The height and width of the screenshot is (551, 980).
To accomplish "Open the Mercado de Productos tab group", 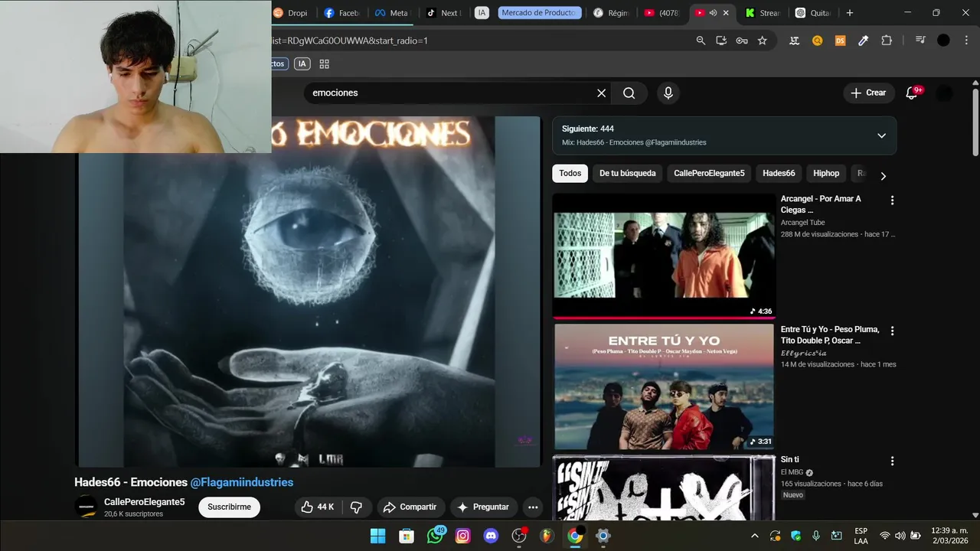I will (x=539, y=13).
